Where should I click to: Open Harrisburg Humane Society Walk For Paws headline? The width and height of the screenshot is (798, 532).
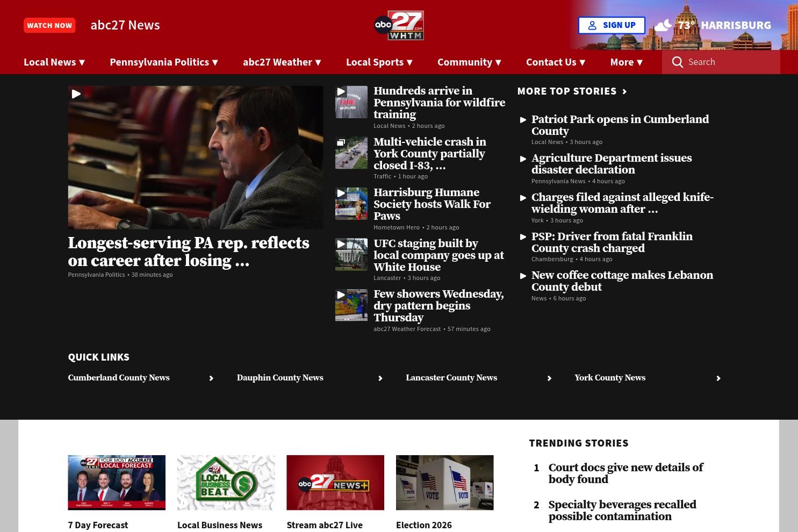point(432,205)
